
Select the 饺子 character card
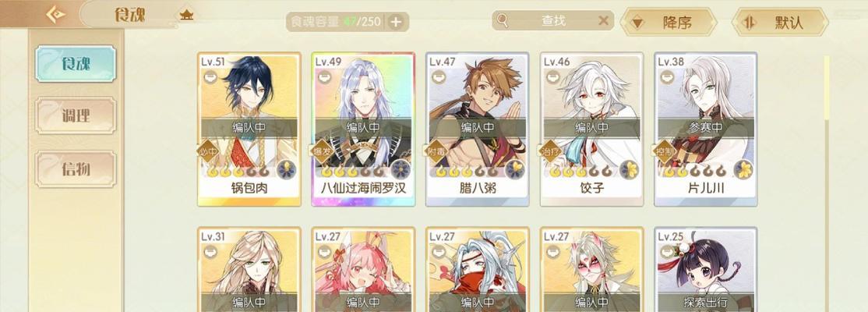(591, 129)
